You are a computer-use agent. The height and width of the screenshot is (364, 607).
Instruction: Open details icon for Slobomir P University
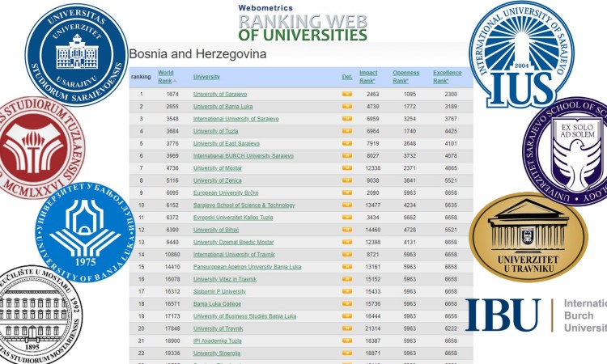coord(347,292)
